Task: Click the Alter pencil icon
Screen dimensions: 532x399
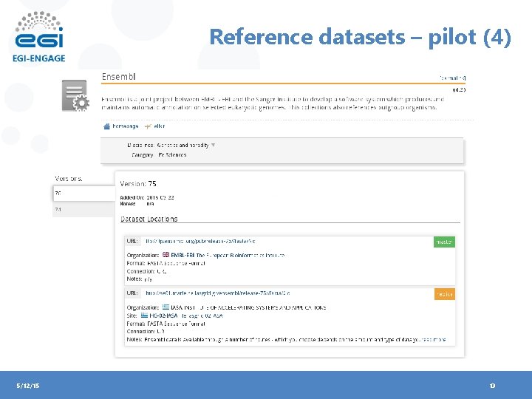Action: (148, 126)
